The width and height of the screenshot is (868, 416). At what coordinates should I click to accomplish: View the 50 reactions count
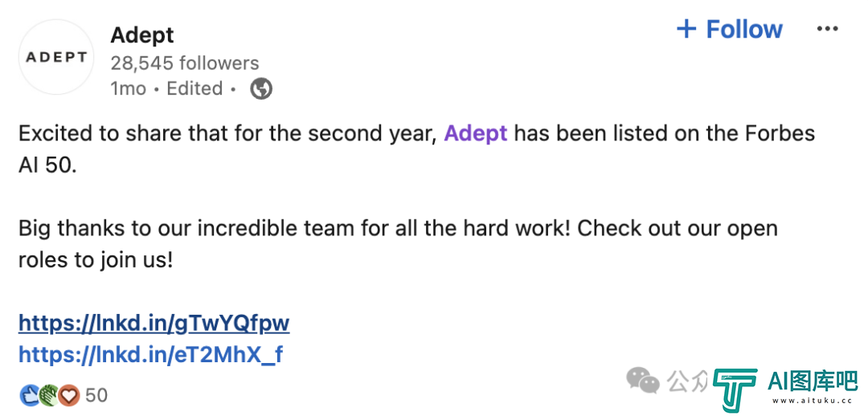tap(96, 395)
